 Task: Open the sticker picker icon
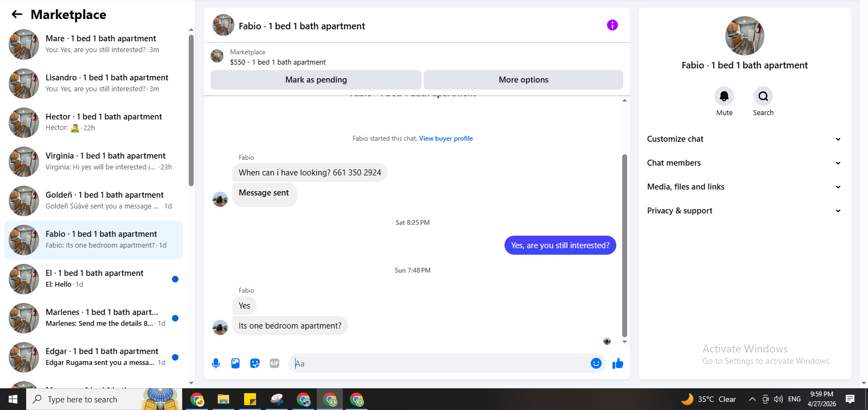click(255, 363)
